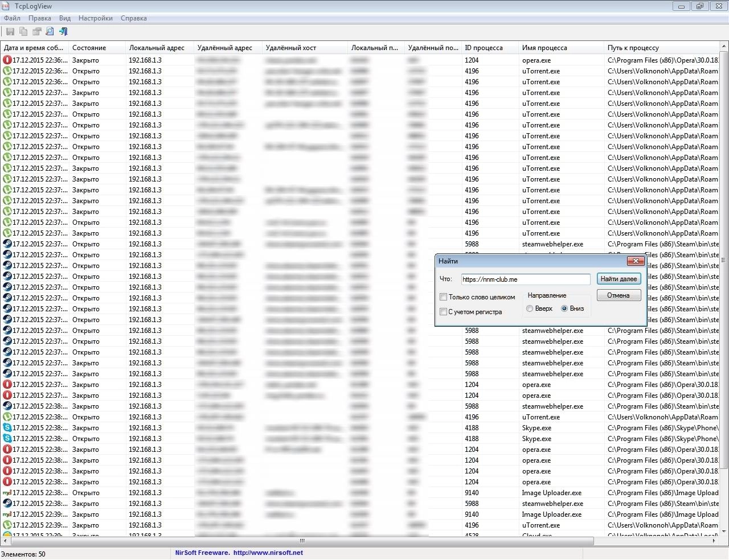This screenshot has height=560, width=729.
Task: Click the horizontal scrollbar thumb
Action: point(302,541)
